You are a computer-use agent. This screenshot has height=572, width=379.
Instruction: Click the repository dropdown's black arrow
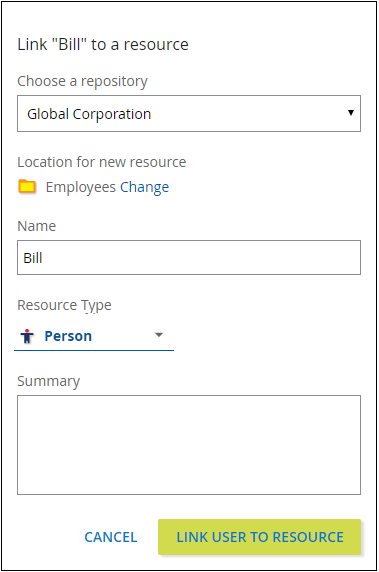(x=351, y=113)
